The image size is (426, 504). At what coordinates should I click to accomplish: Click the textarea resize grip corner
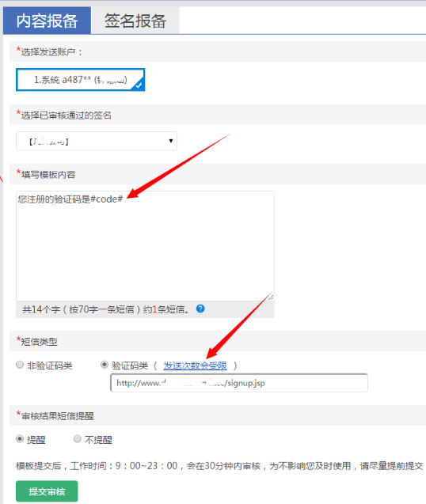pos(271,297)
